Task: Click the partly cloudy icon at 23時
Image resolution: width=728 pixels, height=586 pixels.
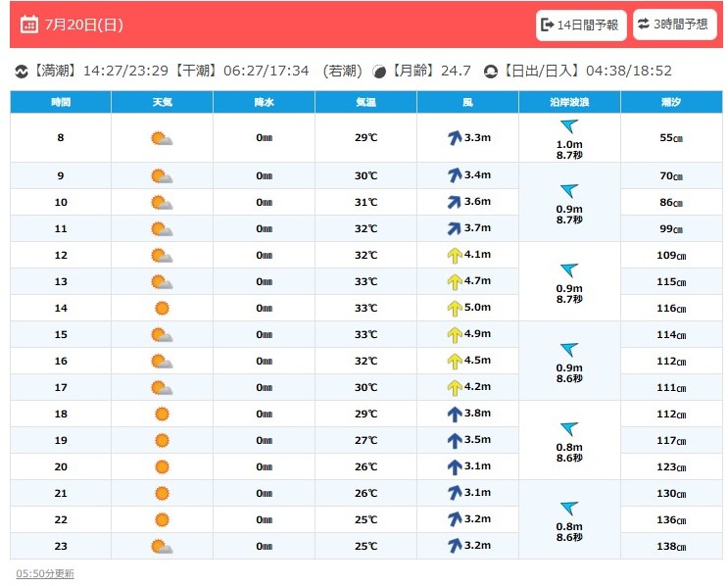Action: coord(162,547)
